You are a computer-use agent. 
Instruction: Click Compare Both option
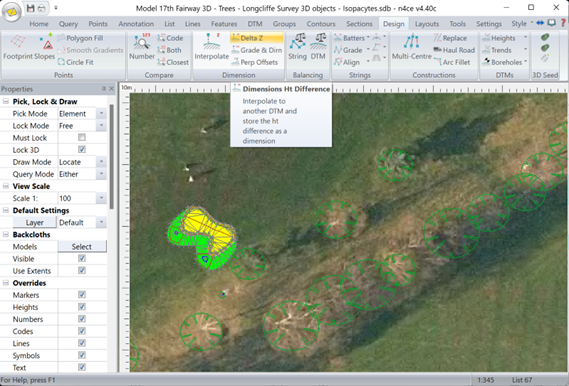tap(169, 50)
